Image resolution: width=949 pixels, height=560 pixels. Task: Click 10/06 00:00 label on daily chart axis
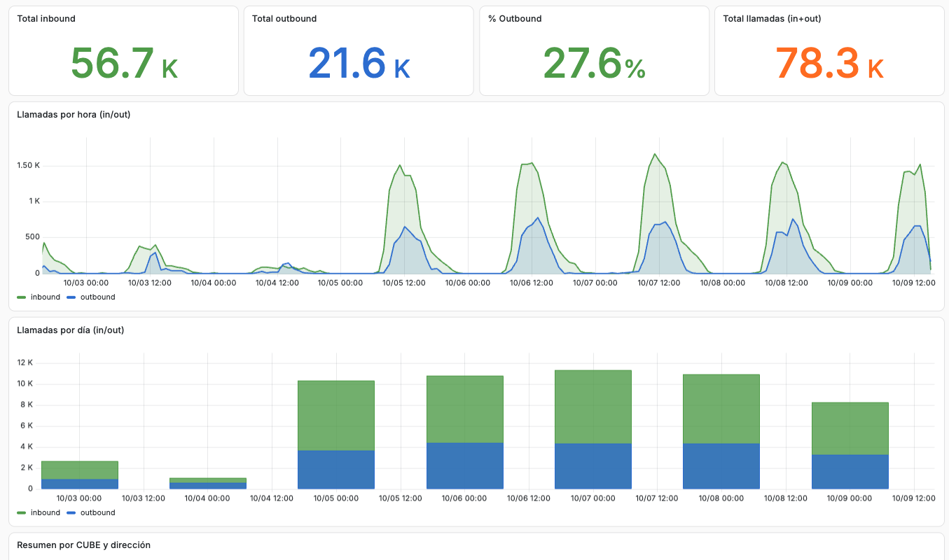464,498
